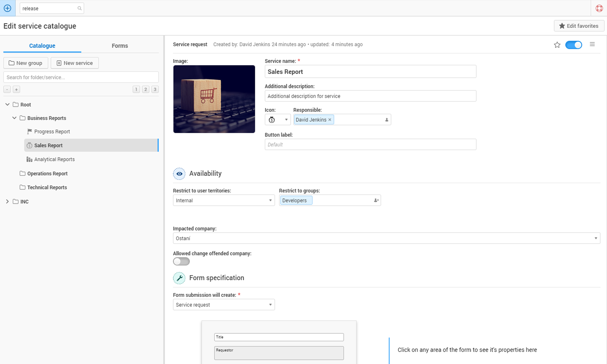Screen dimensions: 607x364
Task: Click the add to Developers group icon
Action: (376, 200)
